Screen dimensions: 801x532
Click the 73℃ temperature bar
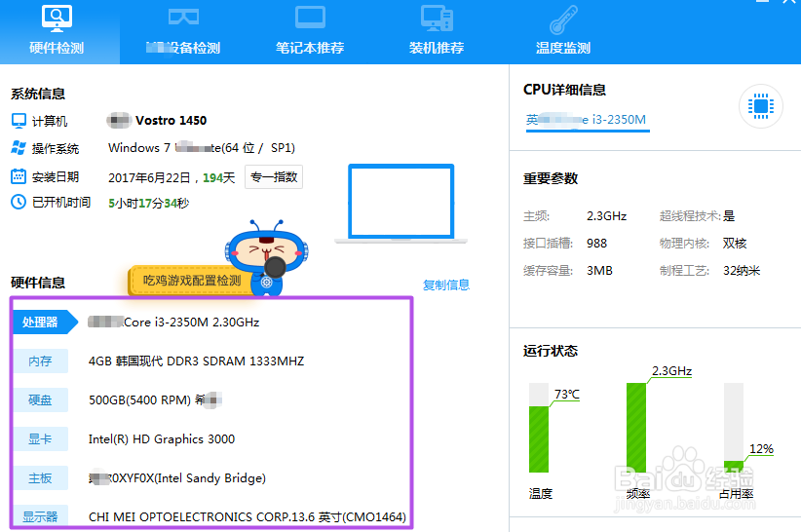(x=539, y=428)
